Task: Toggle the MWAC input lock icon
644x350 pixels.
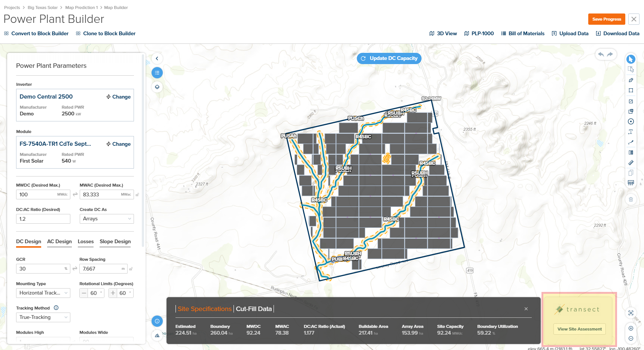Action: tap(137, 194)
